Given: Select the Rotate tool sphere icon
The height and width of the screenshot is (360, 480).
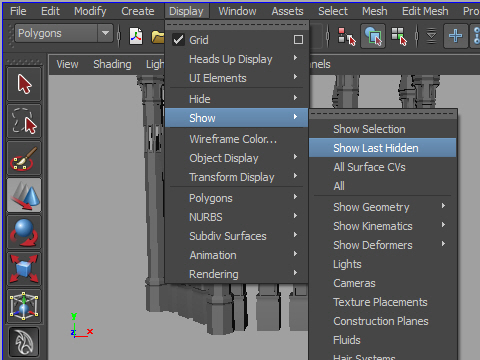Looking at the screenshot, I should [24, 232].
